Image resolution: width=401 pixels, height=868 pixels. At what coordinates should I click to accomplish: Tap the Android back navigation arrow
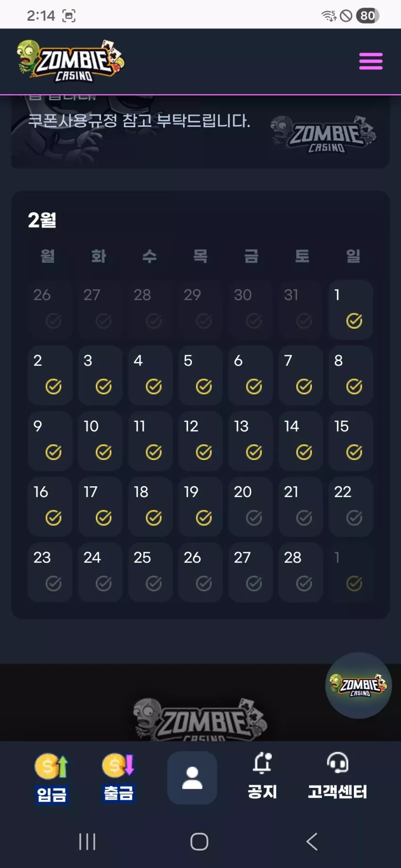[x=312, y=841]
